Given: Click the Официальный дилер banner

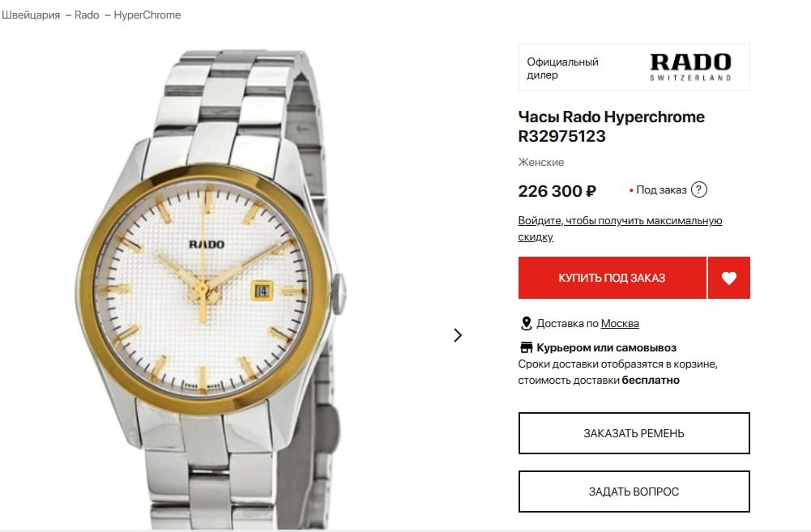Looking at the screenshot, I should (x=634, y=67).
